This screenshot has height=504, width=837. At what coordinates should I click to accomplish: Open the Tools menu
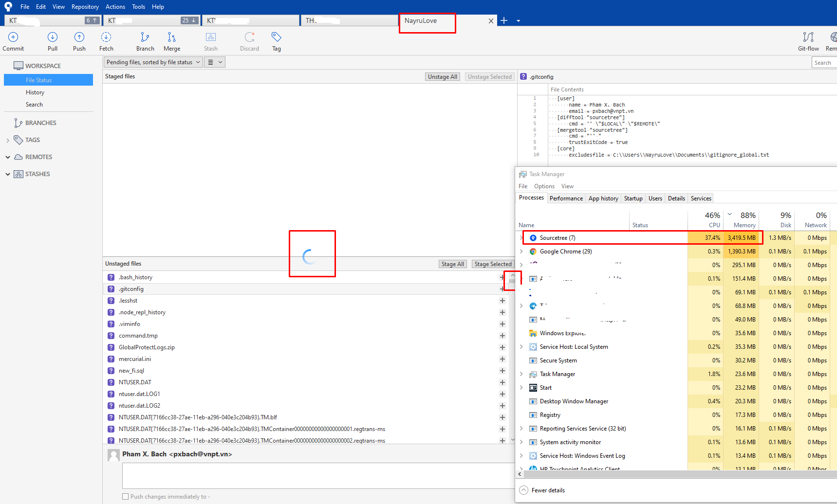tap(138, 7)
